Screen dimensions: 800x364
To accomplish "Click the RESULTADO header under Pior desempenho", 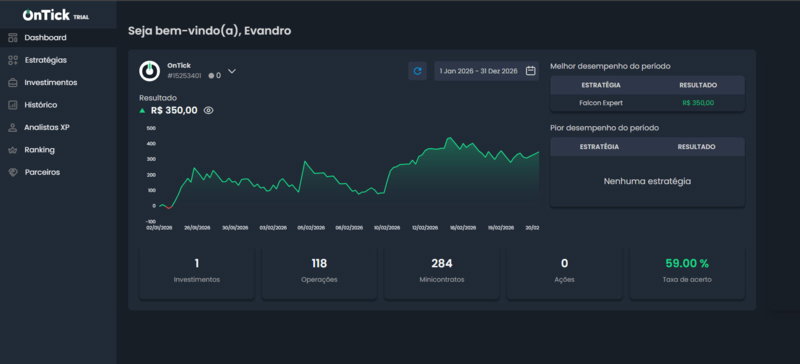I will (x=696, y=147).
